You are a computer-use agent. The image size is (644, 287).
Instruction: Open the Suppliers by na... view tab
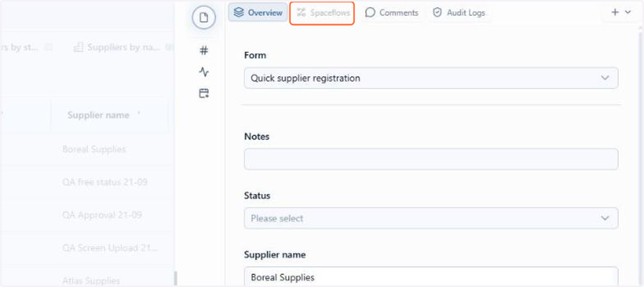(124, 47)
